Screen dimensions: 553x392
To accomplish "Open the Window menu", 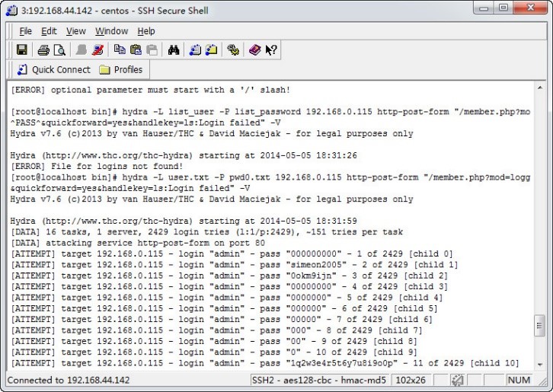I will (x=111, y=31).
